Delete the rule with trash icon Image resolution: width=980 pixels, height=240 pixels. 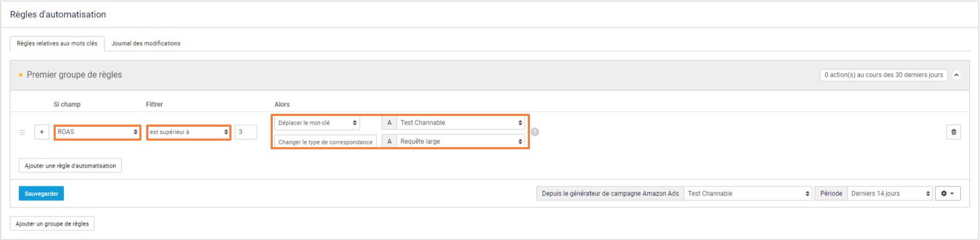pyautogui.click(x=953, y=132)
